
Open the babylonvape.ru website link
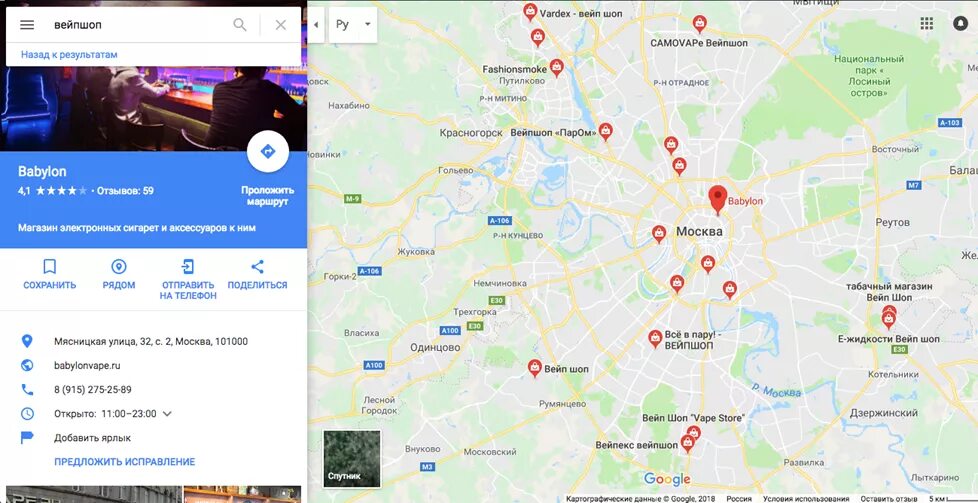click(87, 366)
